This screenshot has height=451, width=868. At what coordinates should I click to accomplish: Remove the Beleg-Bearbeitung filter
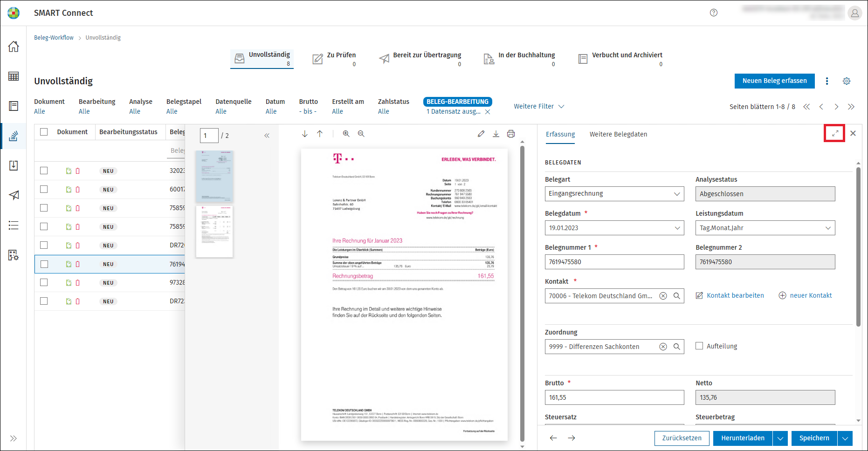click(488, 112)
